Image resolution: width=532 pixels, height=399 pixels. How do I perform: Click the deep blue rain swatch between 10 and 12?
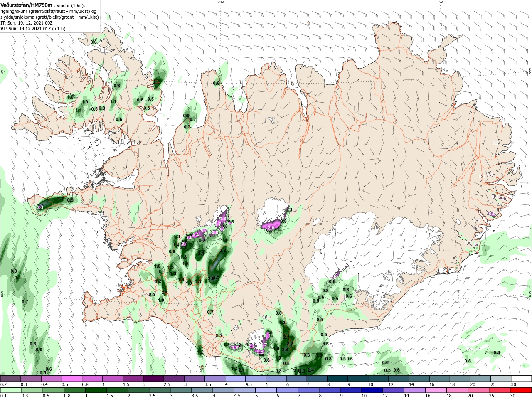point(372,390)
